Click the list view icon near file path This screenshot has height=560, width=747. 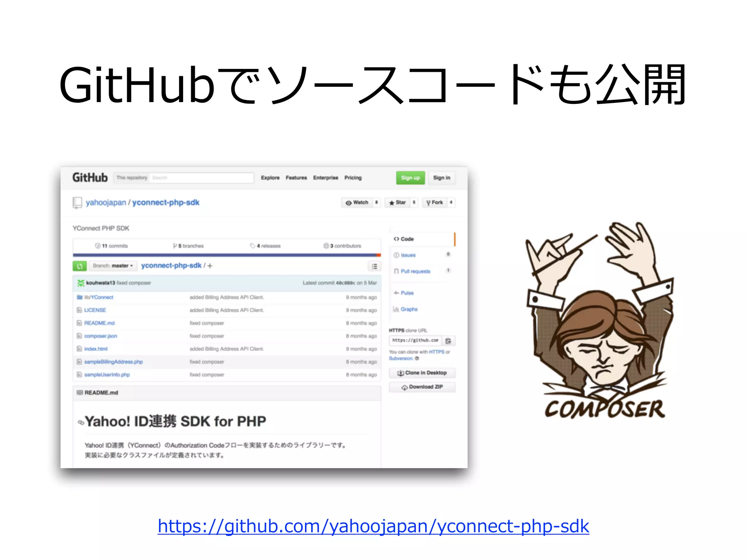click(x=374, y=267)
